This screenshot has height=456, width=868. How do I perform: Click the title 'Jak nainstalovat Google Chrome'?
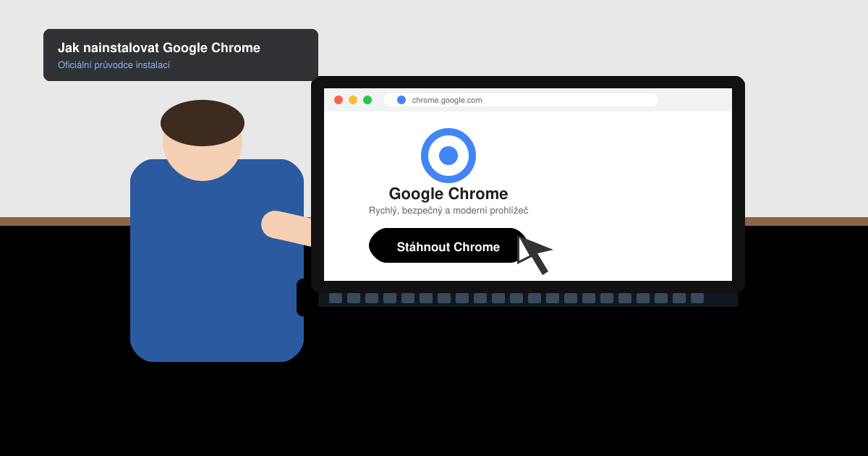[x=159, y=48]
